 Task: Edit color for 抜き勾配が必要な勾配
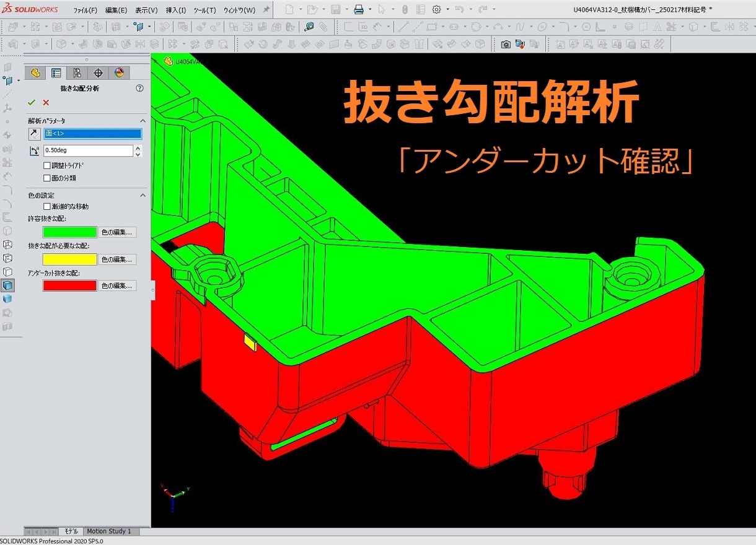118,259
